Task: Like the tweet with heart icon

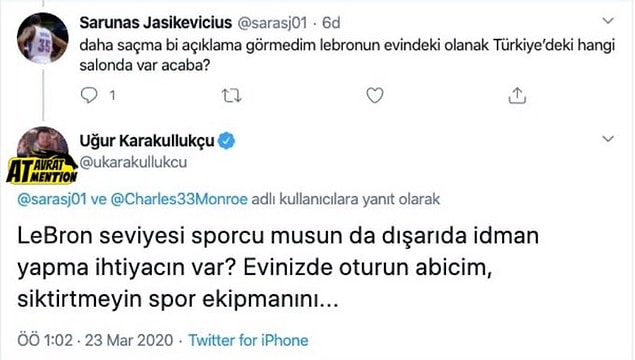Action: [375, 96]
